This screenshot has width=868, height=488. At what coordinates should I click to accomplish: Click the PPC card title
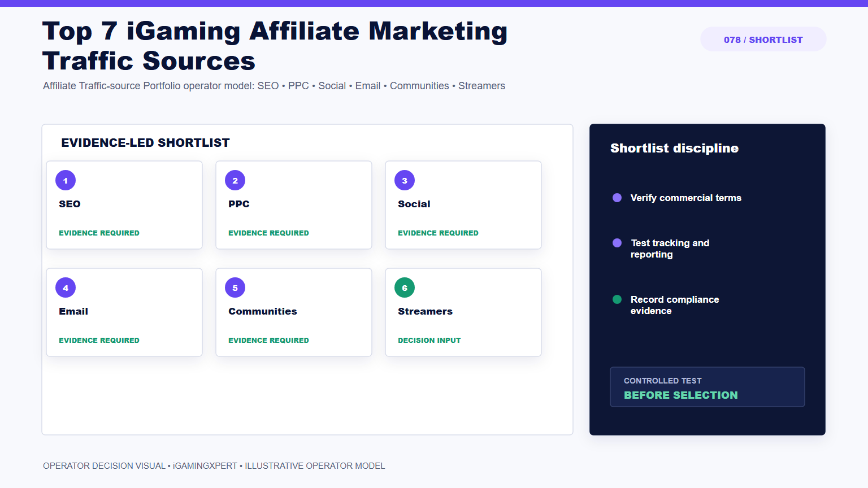239,204
